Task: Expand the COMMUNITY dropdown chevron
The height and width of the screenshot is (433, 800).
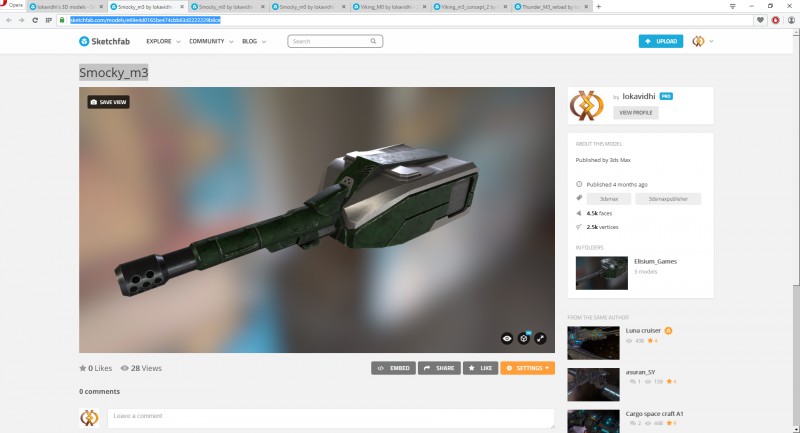Action: tap(231, 42)
